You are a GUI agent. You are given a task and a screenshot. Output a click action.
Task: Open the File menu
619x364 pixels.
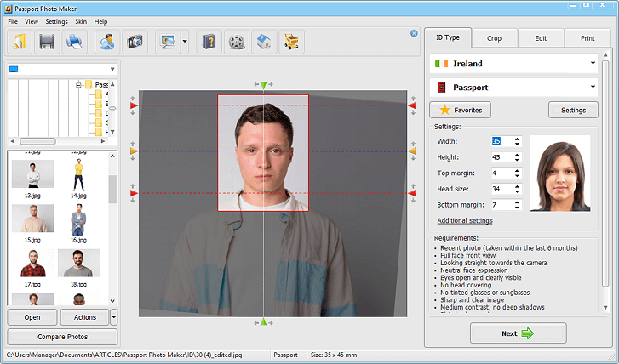tap(13, 22)
